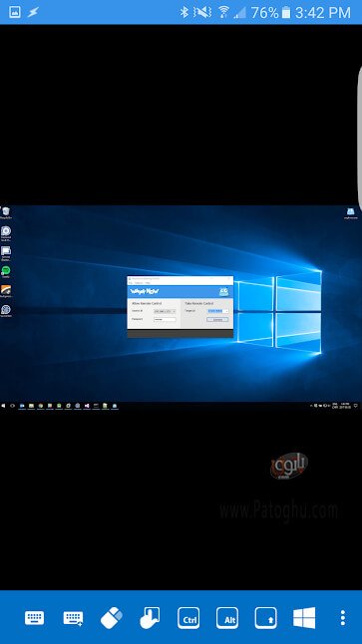Open the Visual Studio taskbar icon
Viewport: 362px width, 644px height.
coord(87,406)
